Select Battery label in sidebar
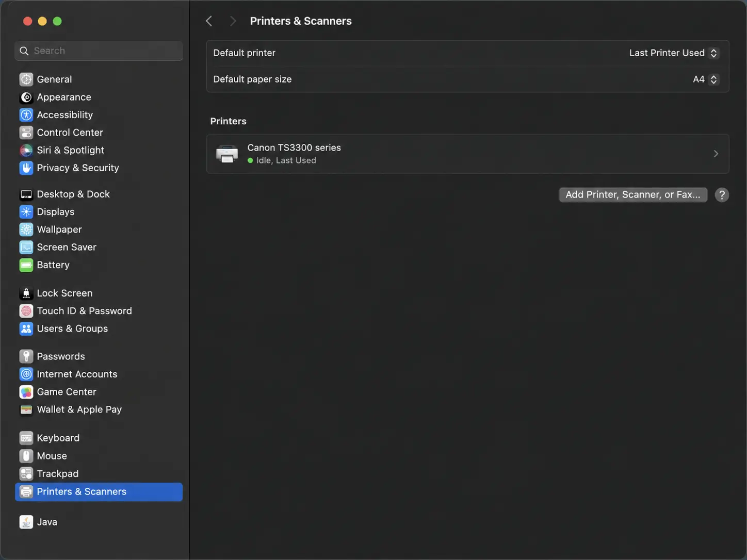This screenshot has width=747, height=560. coord(53,265)
